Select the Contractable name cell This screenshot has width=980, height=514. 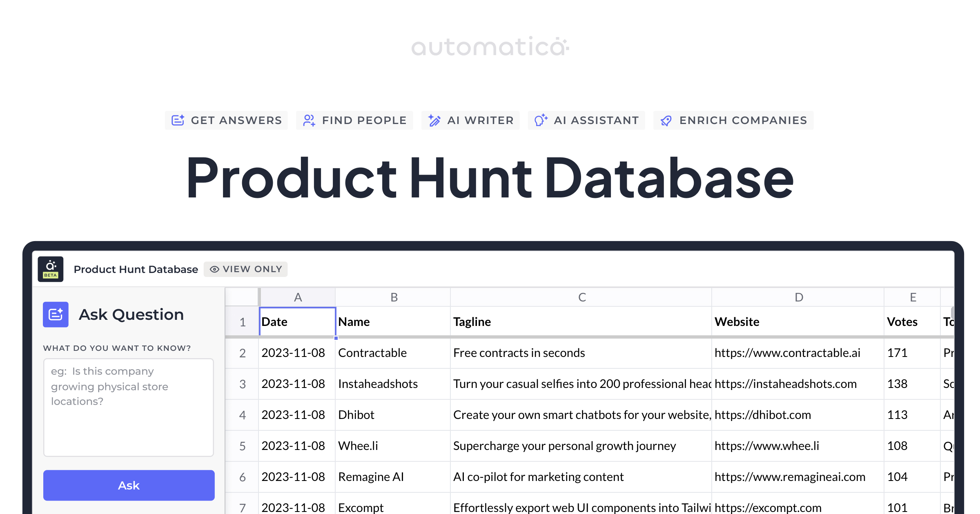[393, 353]
